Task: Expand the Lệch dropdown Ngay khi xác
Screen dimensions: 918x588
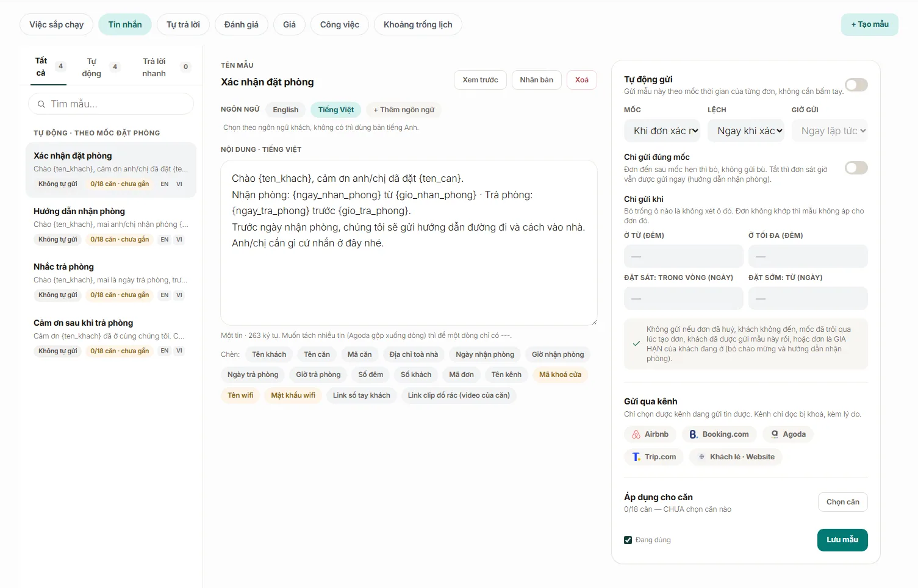Action: (745, 131)
